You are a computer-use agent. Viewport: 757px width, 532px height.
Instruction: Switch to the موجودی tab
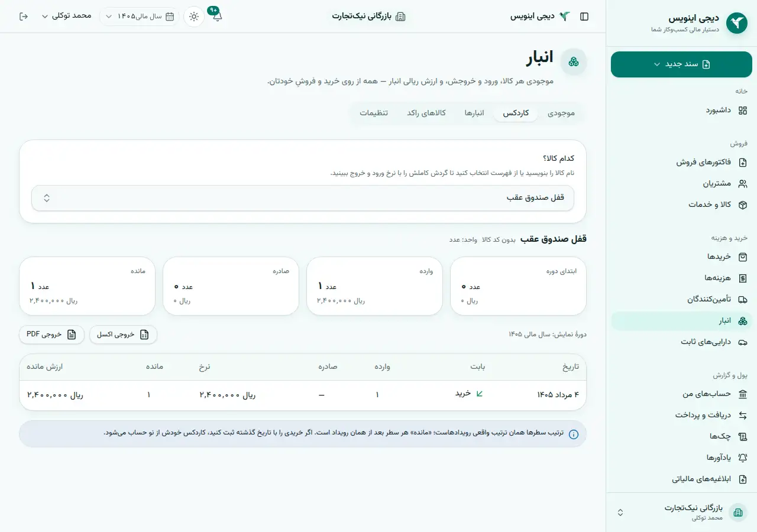(x=561, y=113)
